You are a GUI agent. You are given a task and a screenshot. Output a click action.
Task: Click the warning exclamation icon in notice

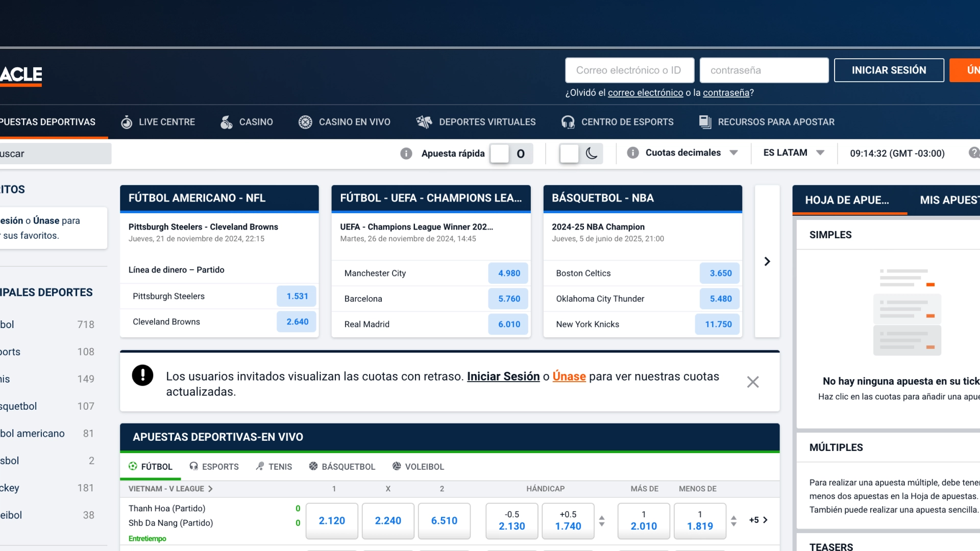coord(142,375)
